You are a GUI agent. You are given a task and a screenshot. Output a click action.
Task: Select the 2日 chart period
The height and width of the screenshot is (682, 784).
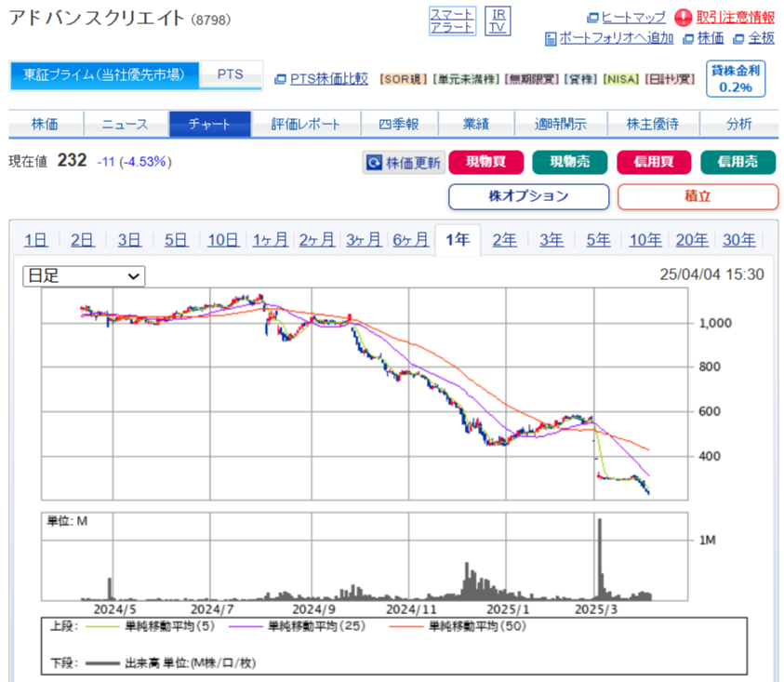tap(83, 240)
